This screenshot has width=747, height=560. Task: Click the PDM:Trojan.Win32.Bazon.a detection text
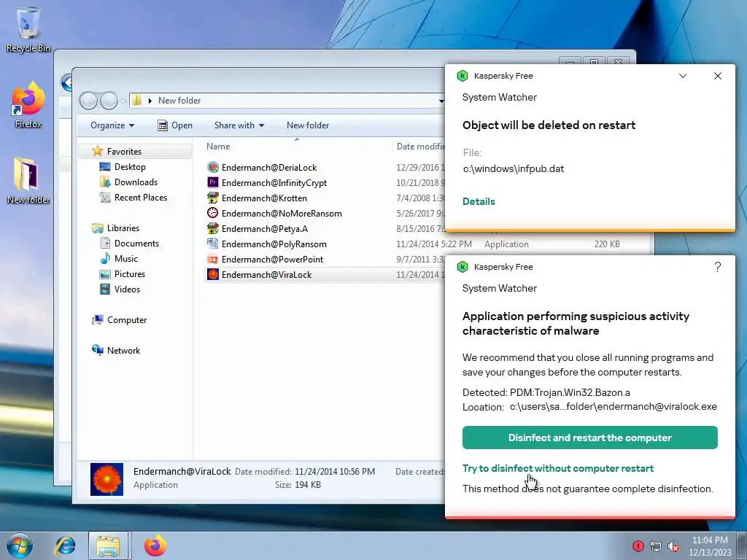pyautogui.click(x=570, y=392)
